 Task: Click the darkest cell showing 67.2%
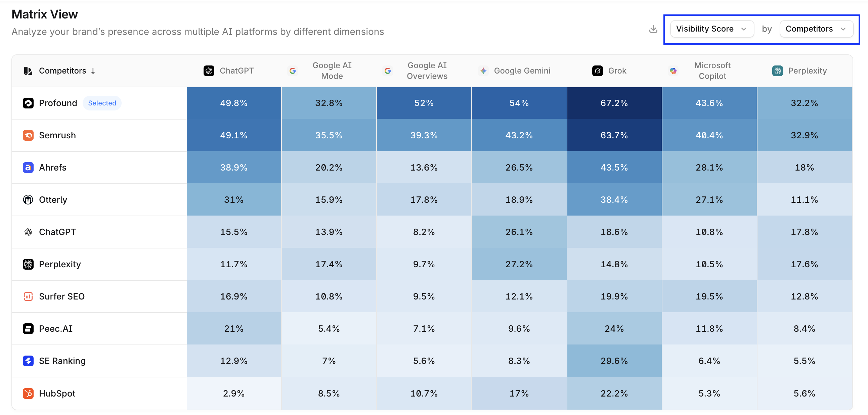[614, 103]
